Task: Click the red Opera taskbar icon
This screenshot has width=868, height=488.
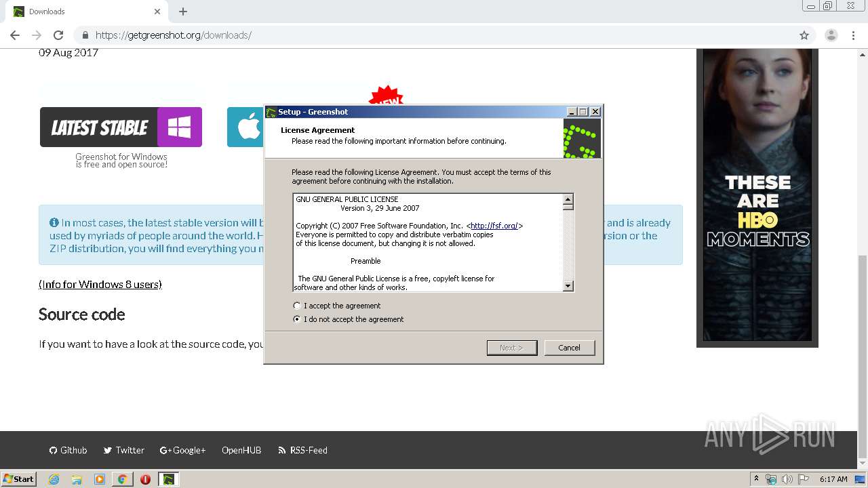Action: (x=145, y=479)
